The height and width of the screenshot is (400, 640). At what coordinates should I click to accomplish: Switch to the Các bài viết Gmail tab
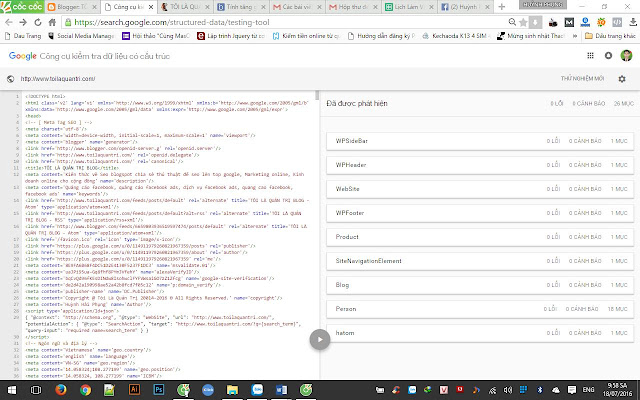(297, 7)
